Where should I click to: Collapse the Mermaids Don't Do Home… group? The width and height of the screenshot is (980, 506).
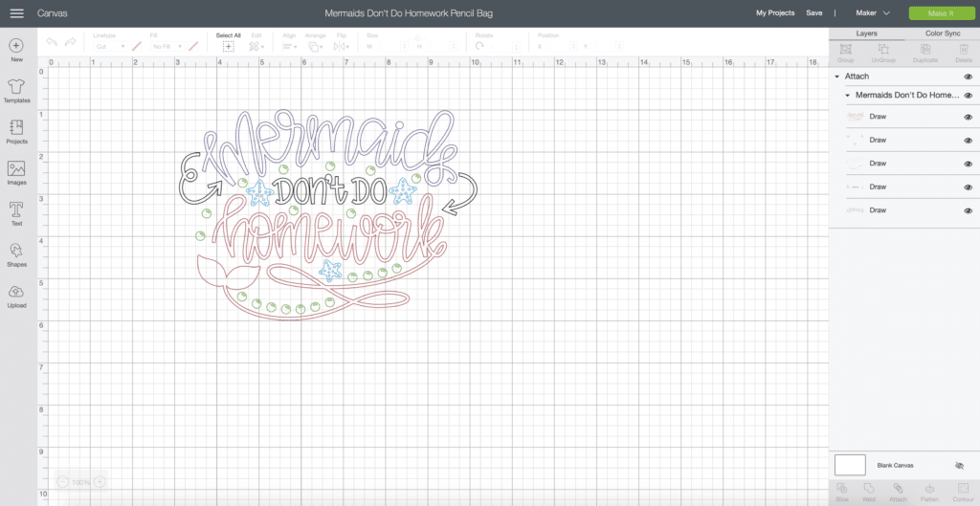coord(848,96)
